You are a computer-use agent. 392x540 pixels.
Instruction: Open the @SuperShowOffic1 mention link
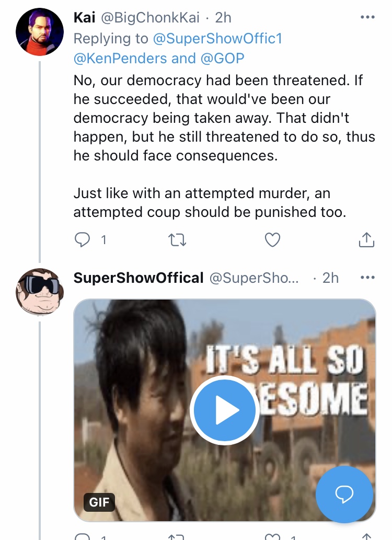pos(217,39)
